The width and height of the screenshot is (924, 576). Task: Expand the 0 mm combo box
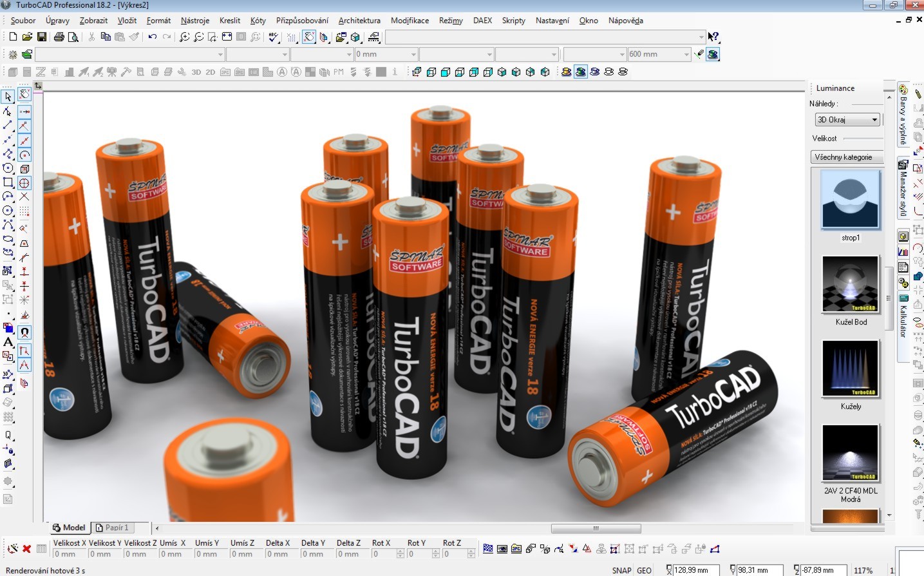[x=386, y=55]
